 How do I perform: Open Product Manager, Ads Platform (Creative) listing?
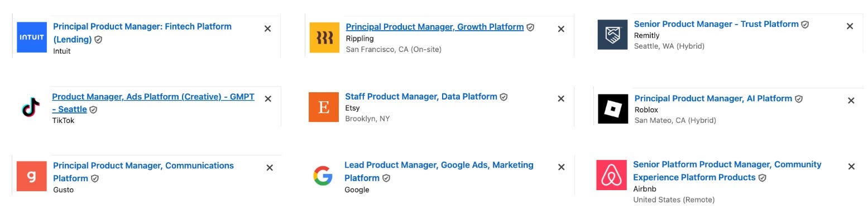(x=153, y=103)
